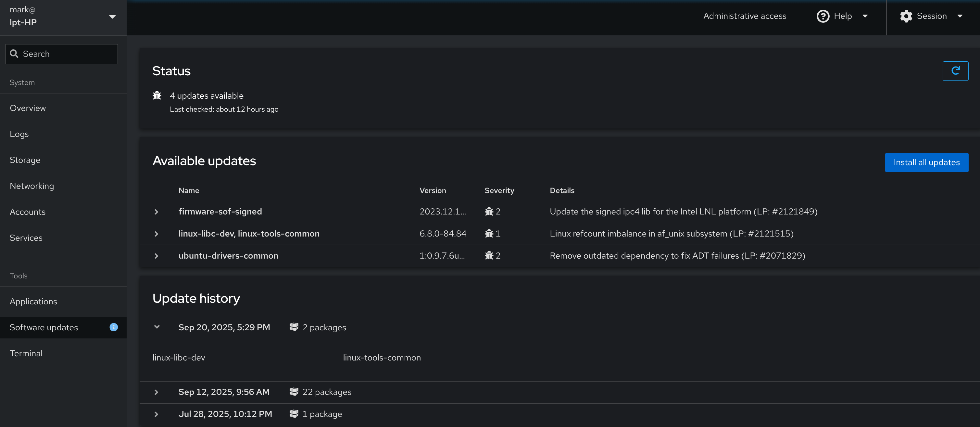Click the package icon beside 22 packages
The width and height of the screenshot is (980, 427).
tap(294, 392)
